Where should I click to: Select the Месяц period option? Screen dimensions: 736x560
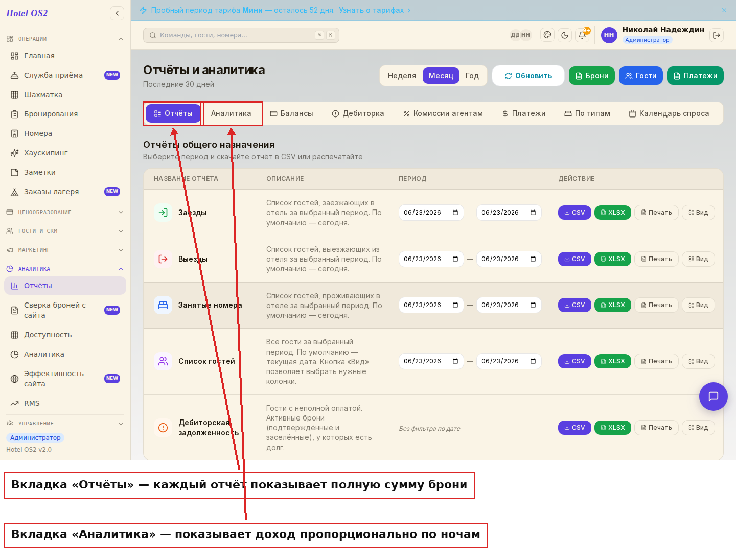(x=441, y=76)
